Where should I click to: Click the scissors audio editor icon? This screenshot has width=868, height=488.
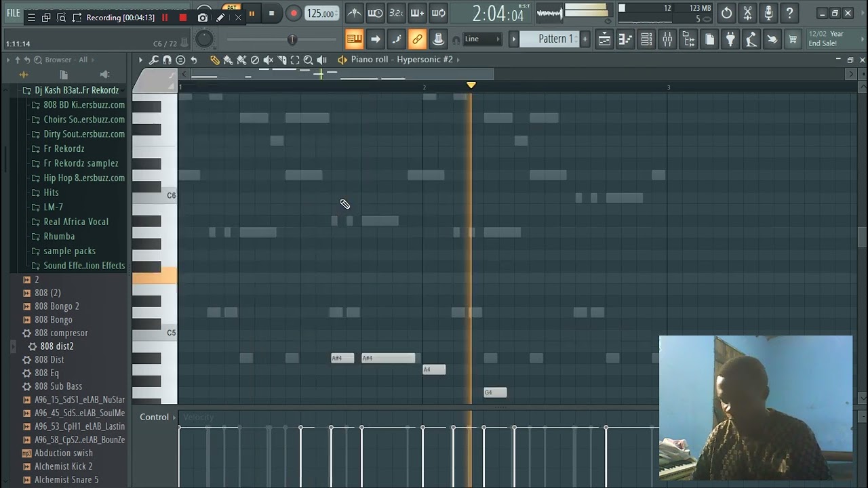[747, 13]
